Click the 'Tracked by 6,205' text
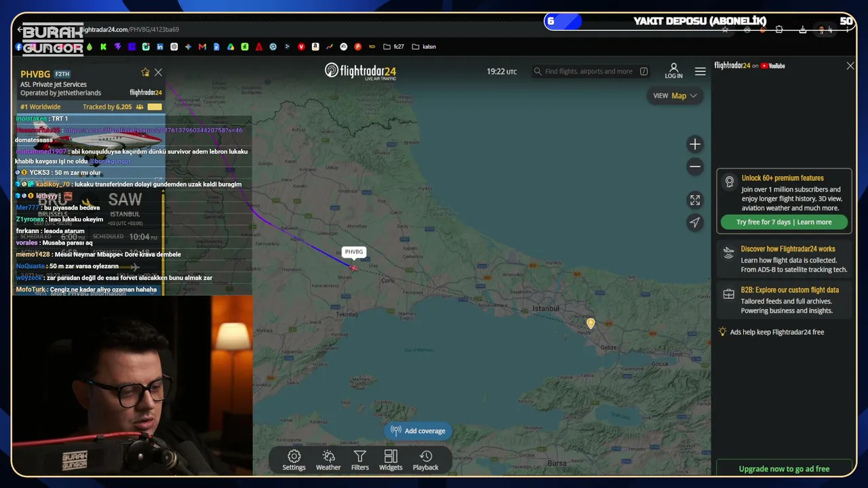The width and height of the screenshot is (868, 488). click(x=107, y=107)
